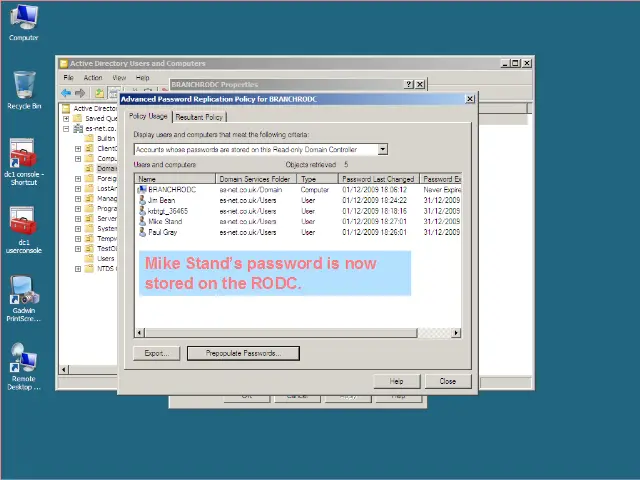Click the Forward arrow in ADUC toolbar

[x=80, y=93]
